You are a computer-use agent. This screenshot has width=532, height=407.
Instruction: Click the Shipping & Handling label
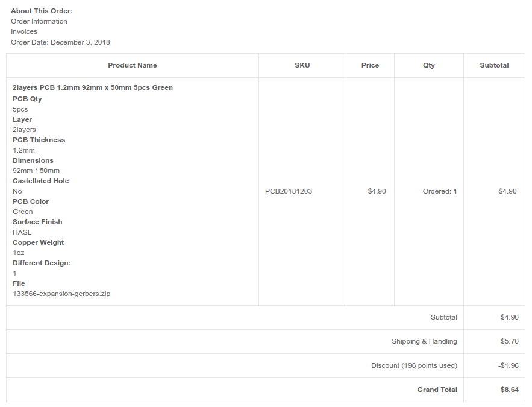click(x=424, y=341)
